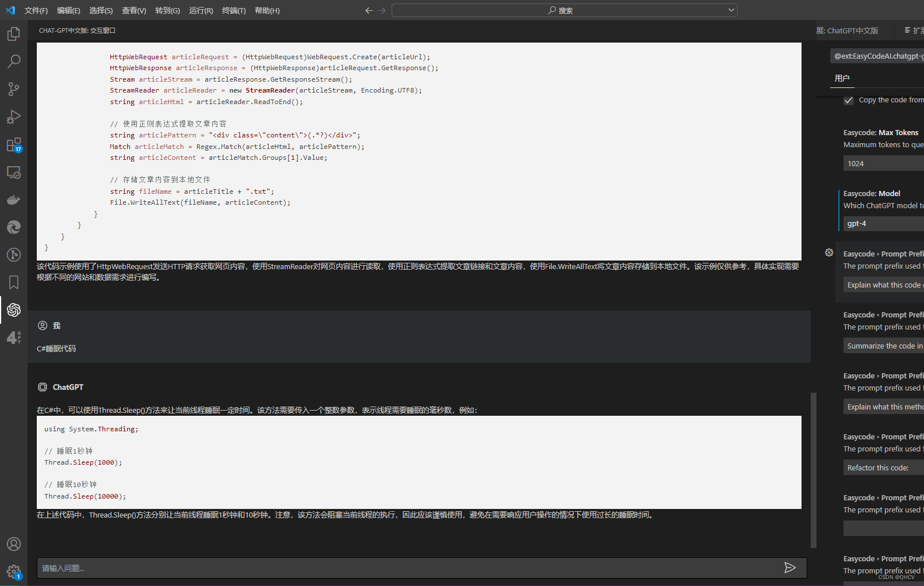Open Microsoft Edge tools icon
The height and width of the screenshot is (586, 924).
coord(14,227)
